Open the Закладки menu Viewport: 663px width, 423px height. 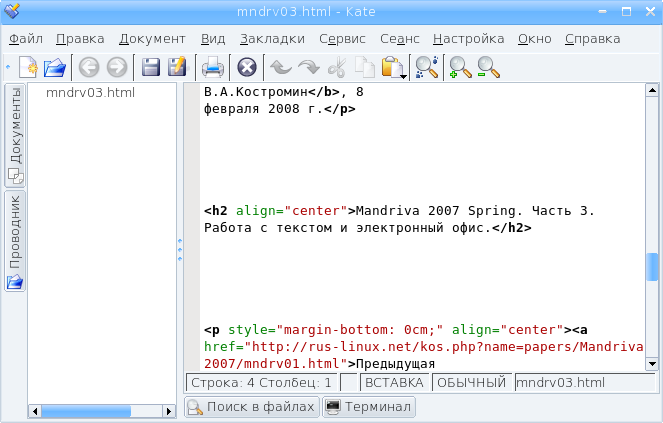pos(272,39)
